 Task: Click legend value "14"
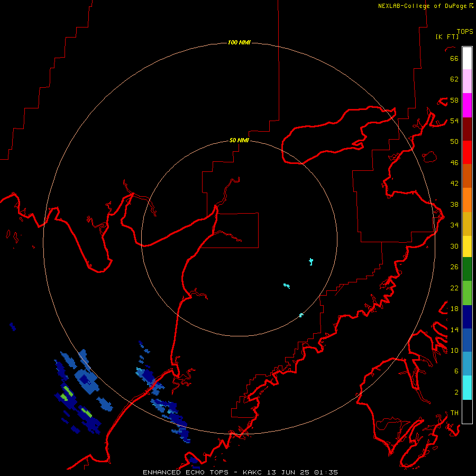tap(454, 329)
